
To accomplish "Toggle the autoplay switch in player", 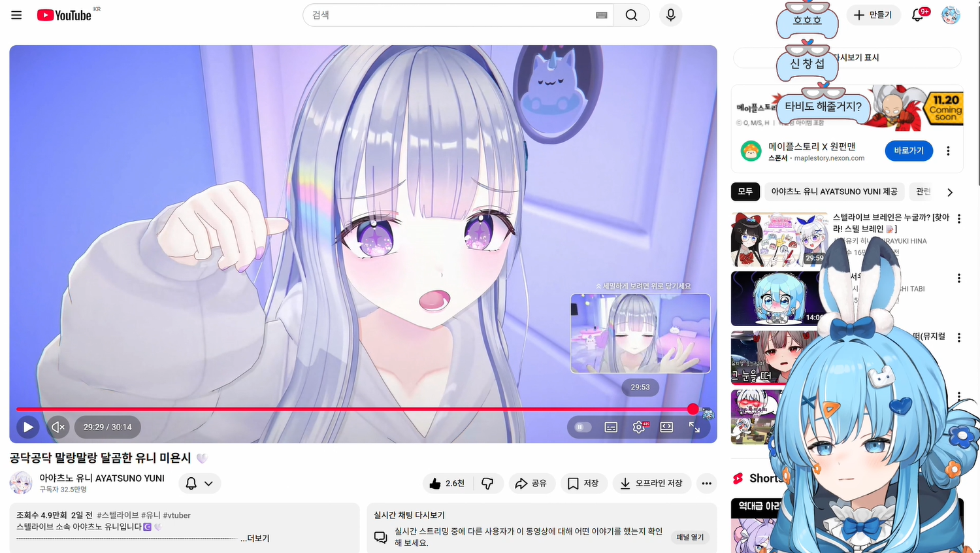I will pos(582,427).
